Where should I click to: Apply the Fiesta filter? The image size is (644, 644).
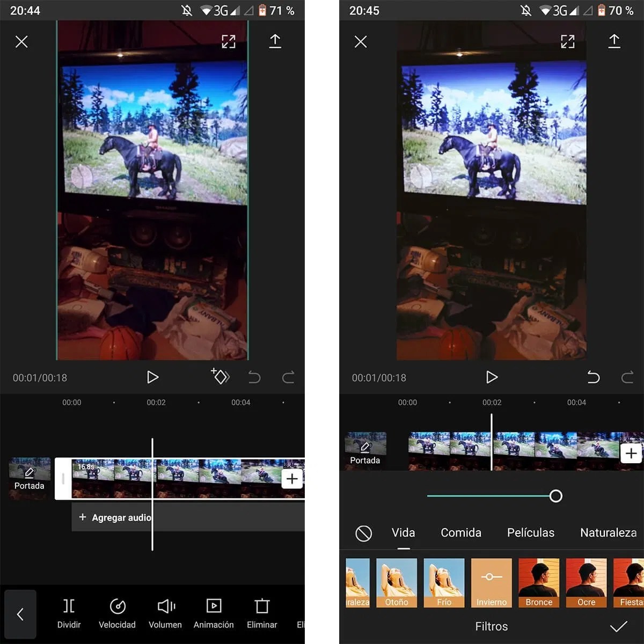tap(628, 583)
